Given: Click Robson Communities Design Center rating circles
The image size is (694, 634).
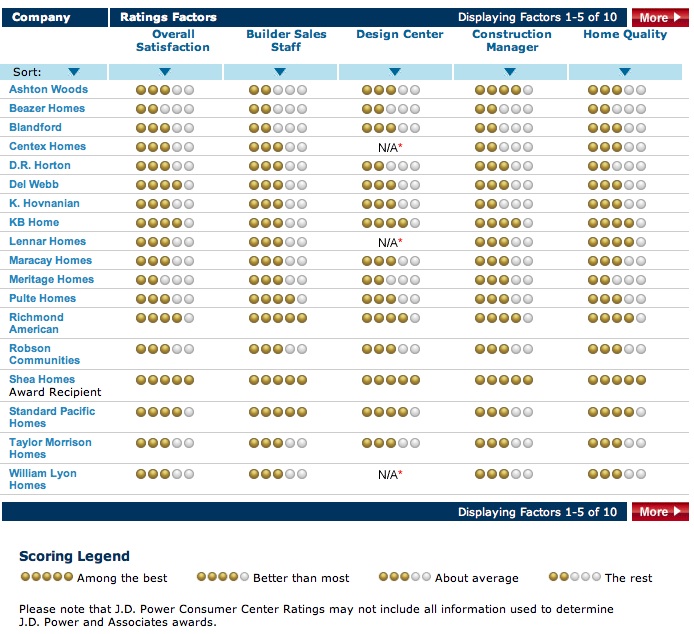Looking at the screenshot, I should point(391,349).
